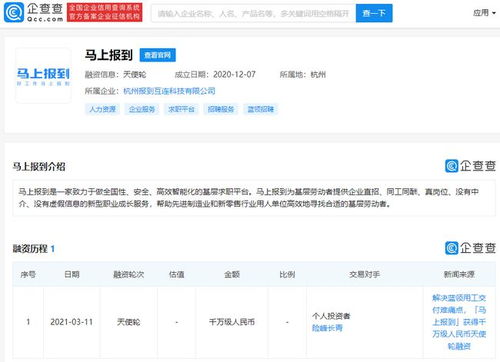Click the 天使轮 cell in financing table
The height and width of the screenshot is (362, 500).
click(128, 322)
